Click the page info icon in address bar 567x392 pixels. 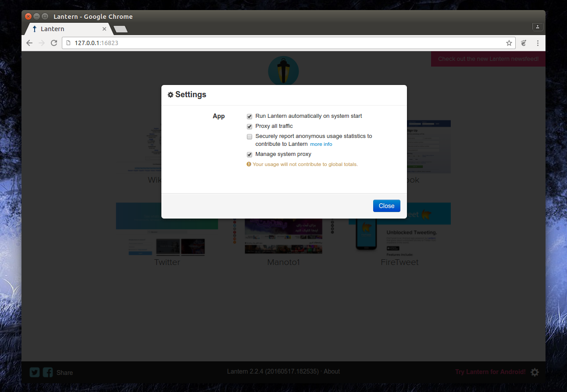click(x=68, y=43)
